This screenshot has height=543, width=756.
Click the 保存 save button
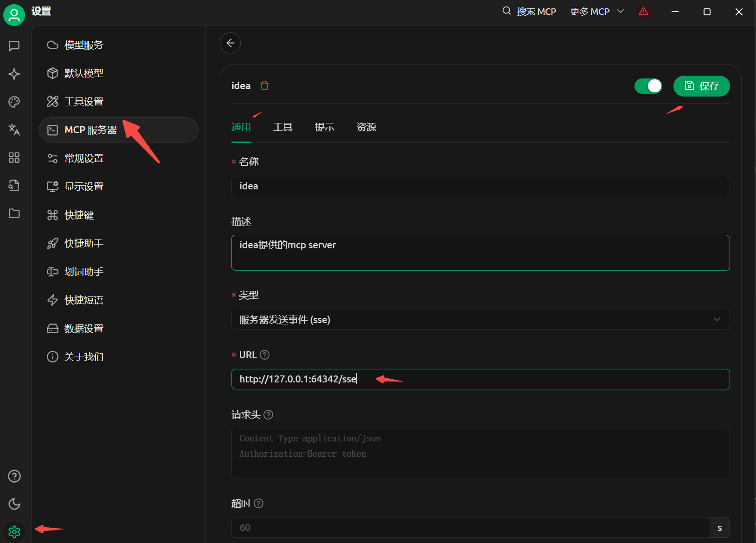pos(701,86)
